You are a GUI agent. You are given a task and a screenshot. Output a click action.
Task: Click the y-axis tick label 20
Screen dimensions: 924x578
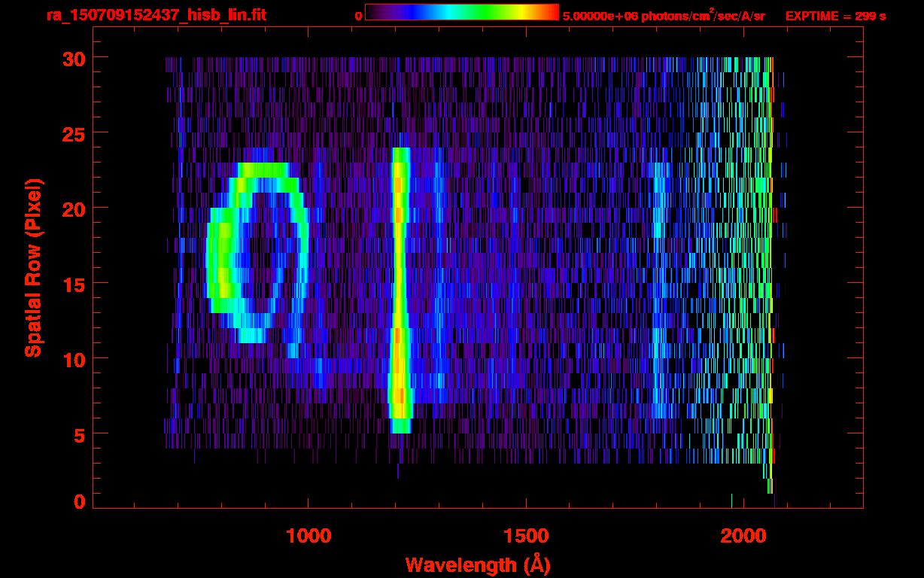pos(73,208)
